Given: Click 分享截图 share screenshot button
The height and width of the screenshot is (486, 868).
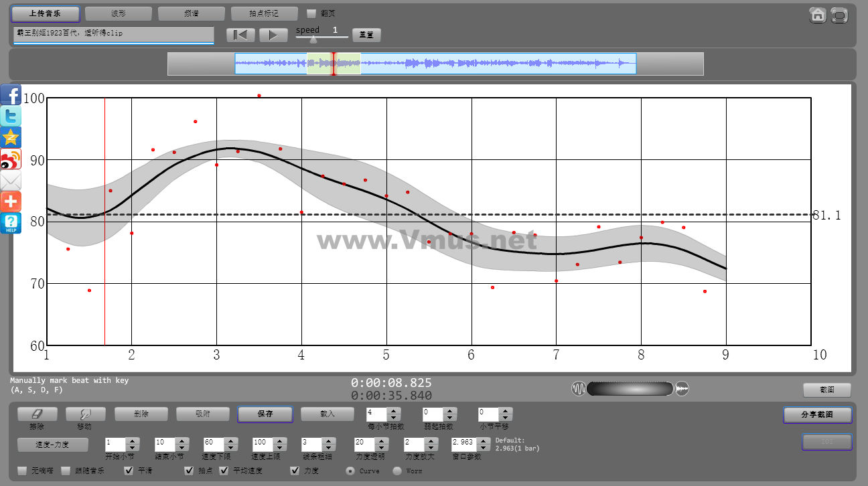Looking at the screenshot, I should (817, 415).
